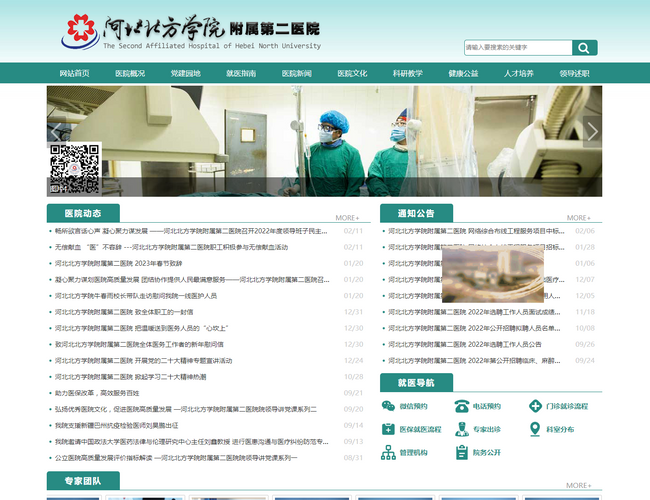Click the telephone appointment (电话预约) icon
Screen dimensions: 650x500
point(461,406)
